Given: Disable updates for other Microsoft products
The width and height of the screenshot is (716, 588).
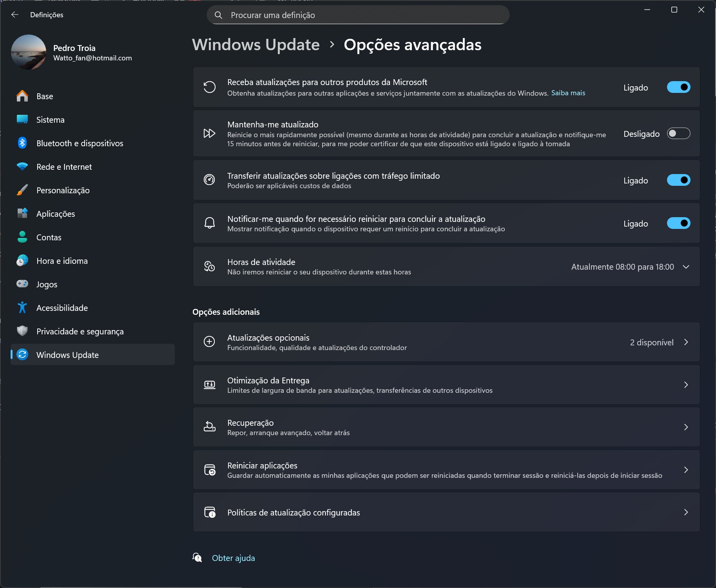Looking at the screenshot, I should (678, 87).
